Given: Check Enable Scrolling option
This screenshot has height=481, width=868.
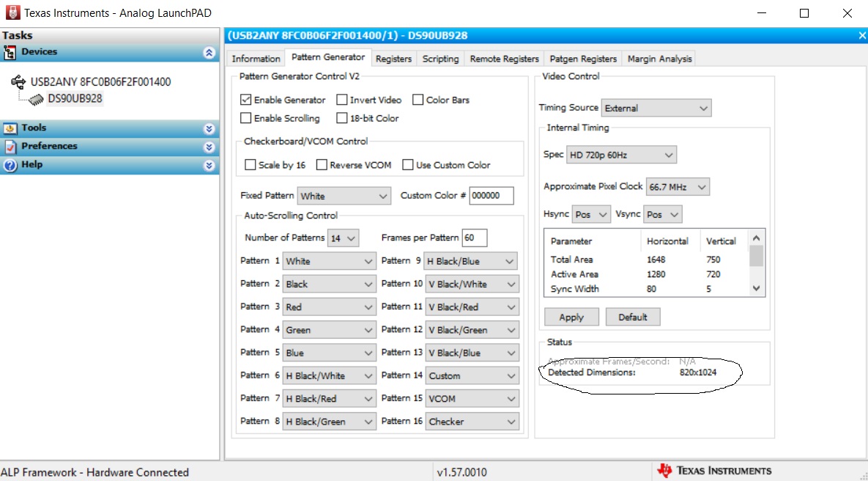Looking at the screenshot, I should click(x=246, y=118).
